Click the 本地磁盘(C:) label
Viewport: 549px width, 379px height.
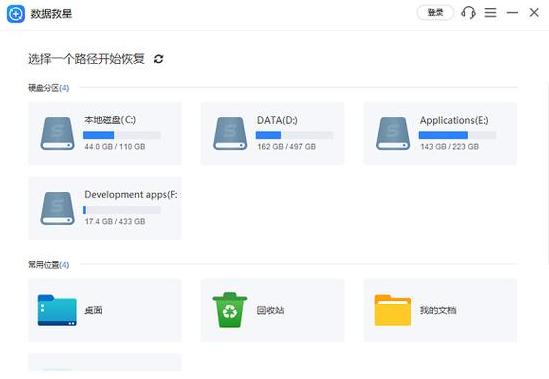pos(110,120)
